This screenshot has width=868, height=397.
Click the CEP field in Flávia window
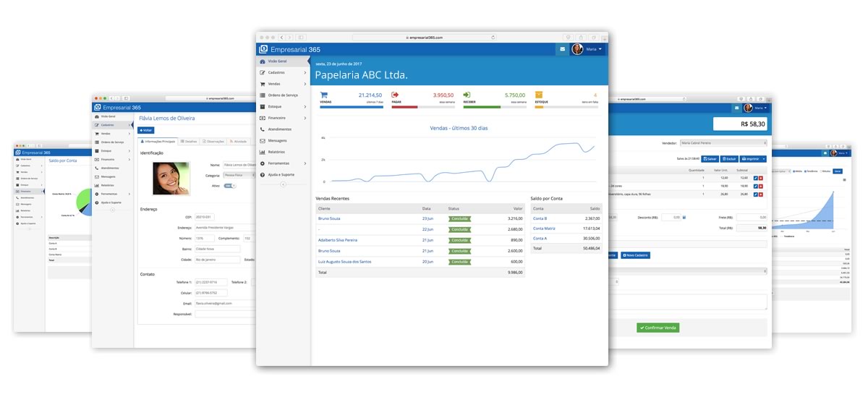pos(204,217)
